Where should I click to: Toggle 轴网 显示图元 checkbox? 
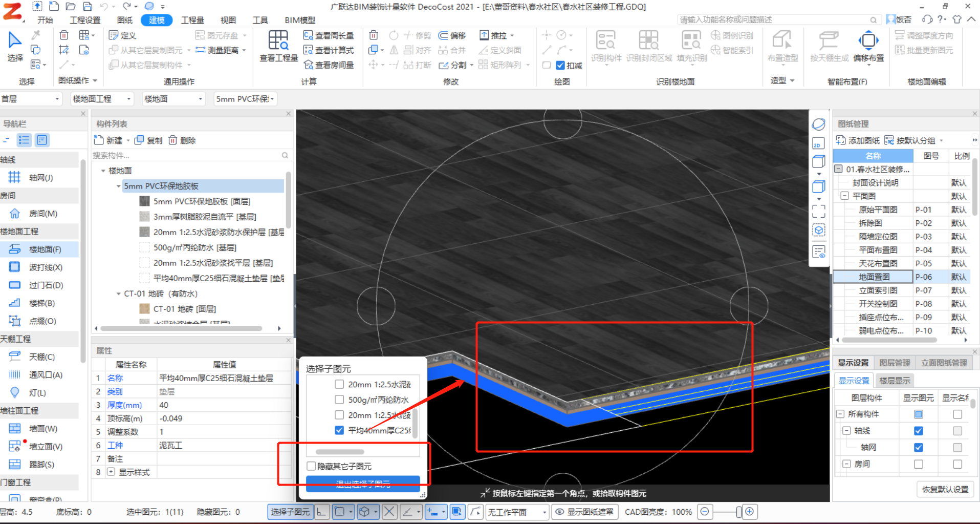pos(919,448)
